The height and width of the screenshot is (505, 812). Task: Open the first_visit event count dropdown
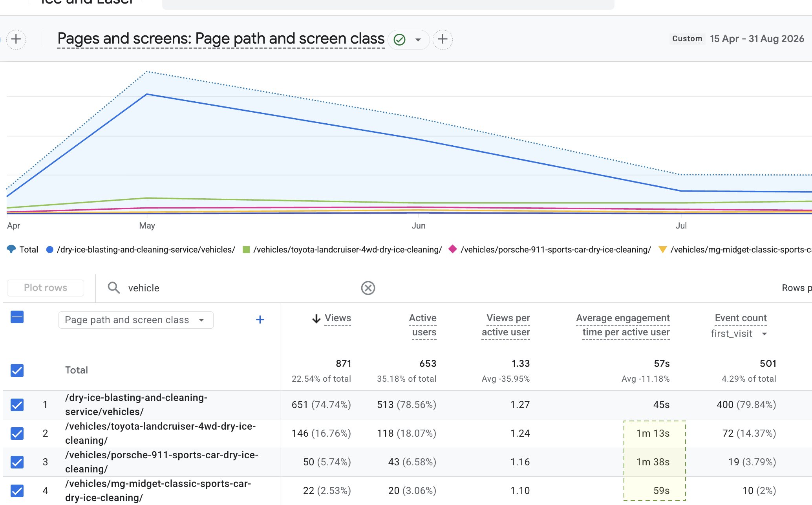(739, 334)
